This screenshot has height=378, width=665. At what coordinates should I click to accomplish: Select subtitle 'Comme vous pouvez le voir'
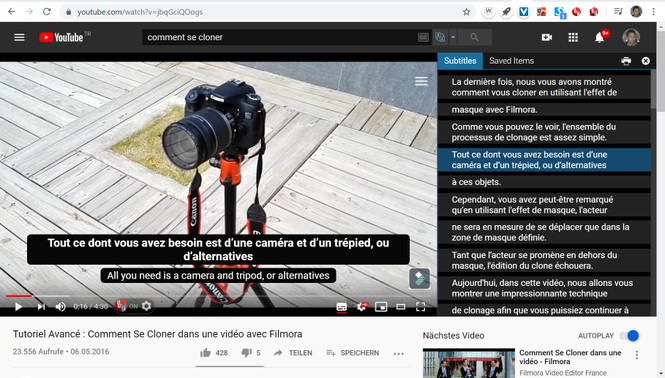point(544,132)
